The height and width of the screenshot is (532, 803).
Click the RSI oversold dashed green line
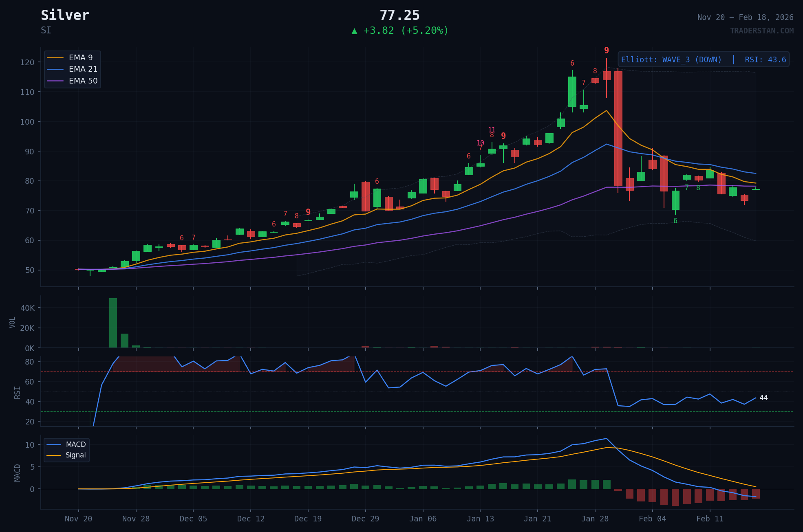point(408,412)
